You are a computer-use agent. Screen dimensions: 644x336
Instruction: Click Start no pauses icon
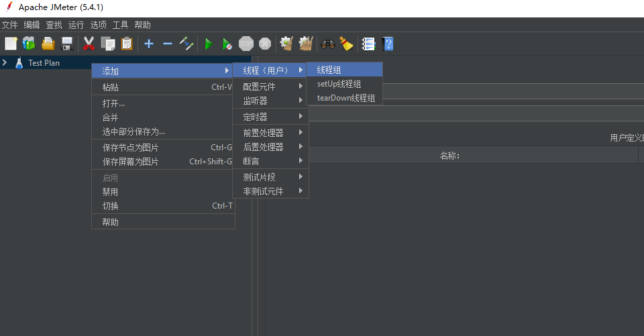tap(227, 44)
